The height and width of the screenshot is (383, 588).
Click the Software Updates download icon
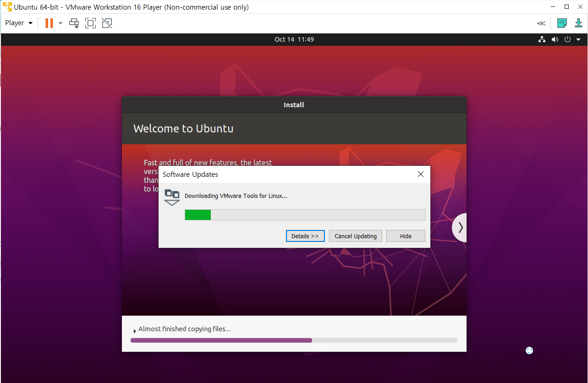click(x=172, y=197)
